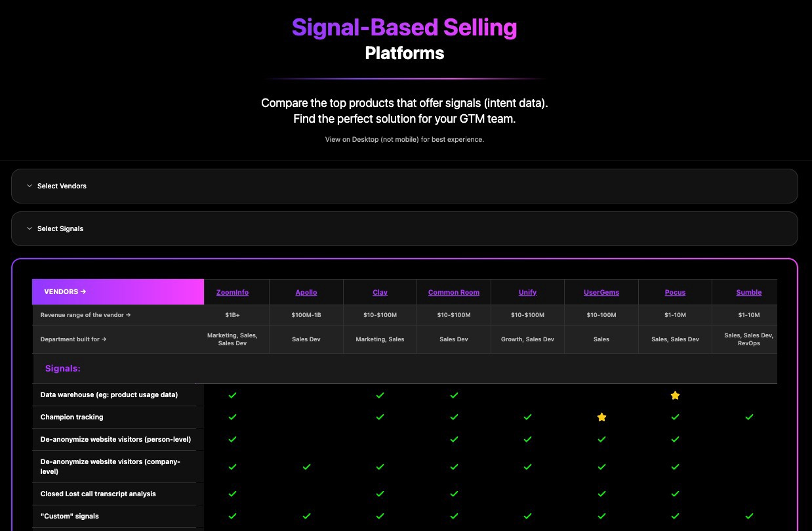
Task: Click Clay checkmark in Champion tracking row
Action: (380, 417)
